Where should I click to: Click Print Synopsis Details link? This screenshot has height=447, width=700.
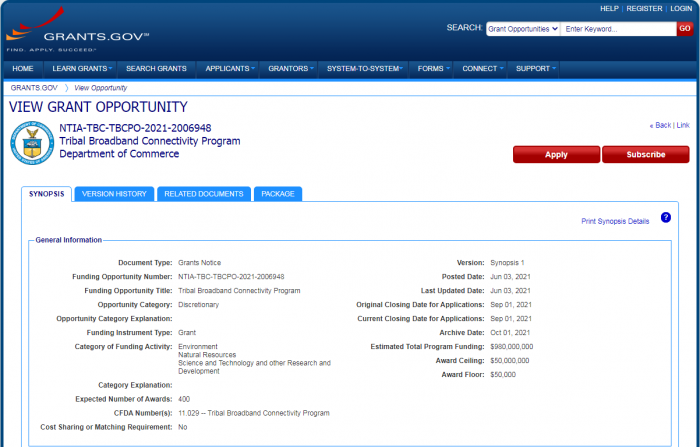click(x=615, y=221)
